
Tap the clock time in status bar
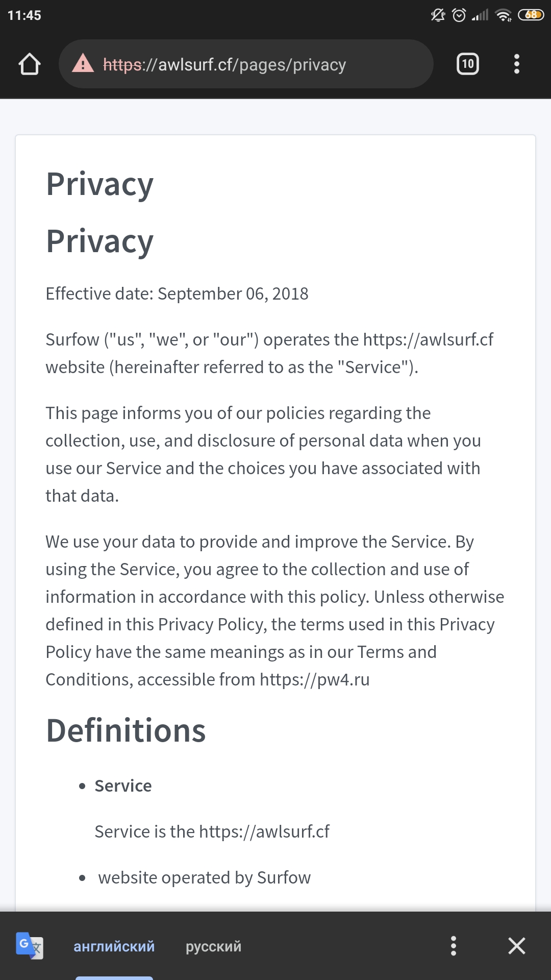pyautogui.click(x=24, y=15)
